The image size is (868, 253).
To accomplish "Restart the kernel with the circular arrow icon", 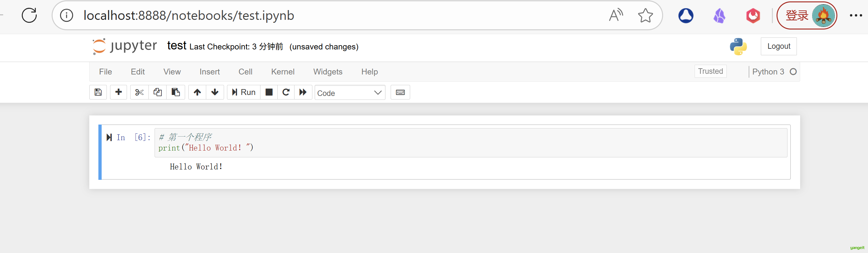I will tap(286, 92).
